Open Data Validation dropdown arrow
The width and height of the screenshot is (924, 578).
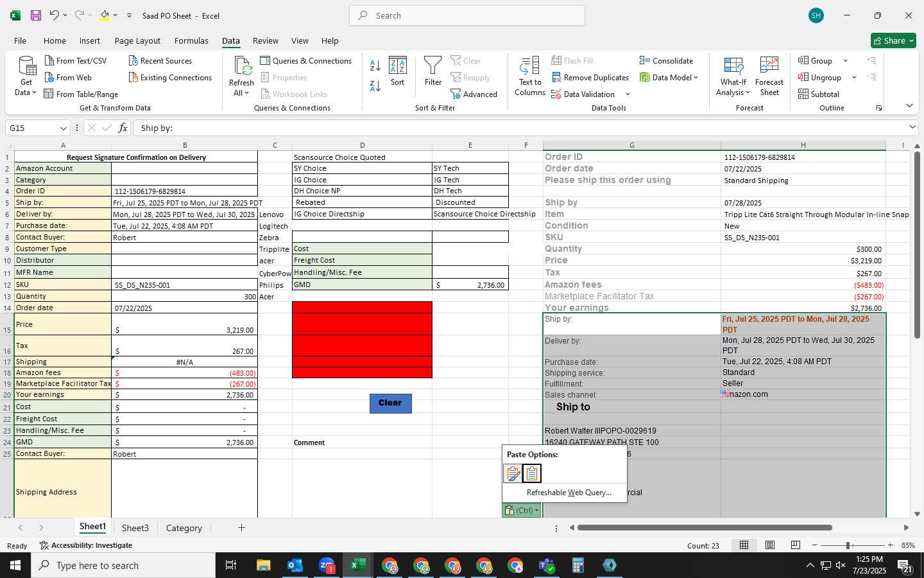pyautogui.click(x=628, y=94)
